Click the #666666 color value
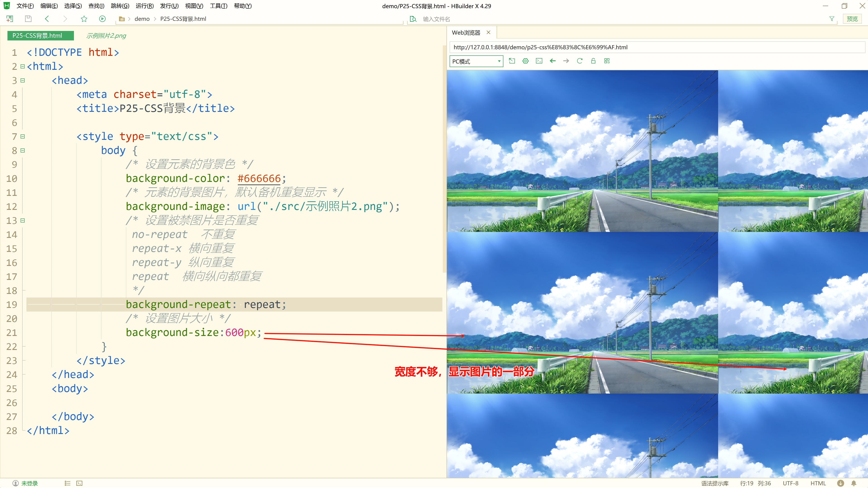The image size is (868, 488). click(259, 178)
